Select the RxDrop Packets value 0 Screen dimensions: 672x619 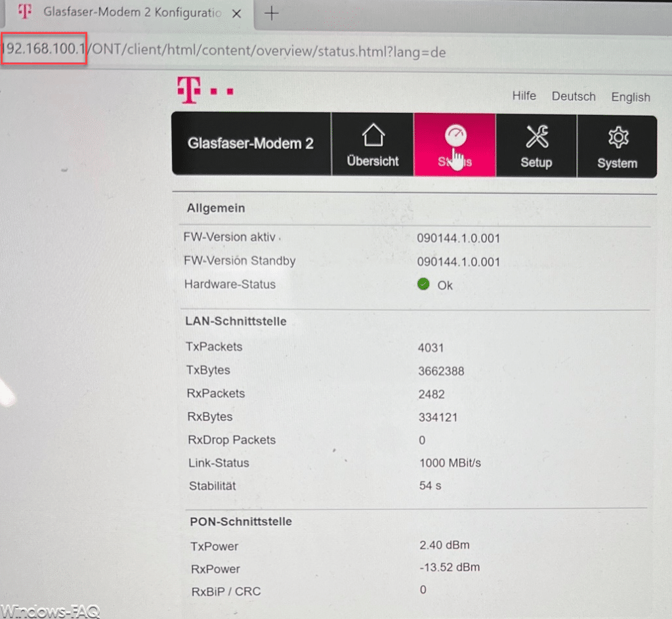(422, 440)
